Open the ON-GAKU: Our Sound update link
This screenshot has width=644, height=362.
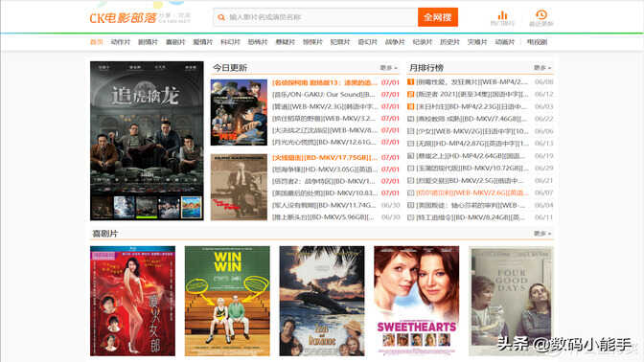324,95
